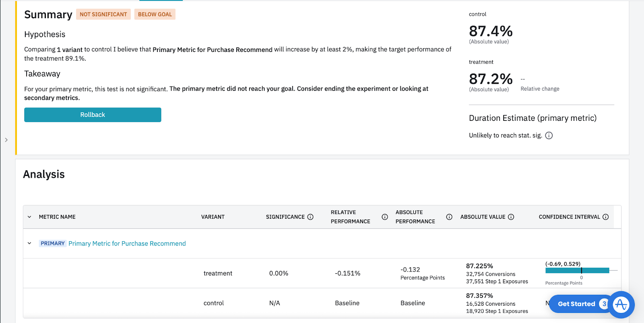The image size is (644, 323).
Task: Collapse the PRIMARY metric row chevron
Action: pyautogui.click(x=29, y=243)
